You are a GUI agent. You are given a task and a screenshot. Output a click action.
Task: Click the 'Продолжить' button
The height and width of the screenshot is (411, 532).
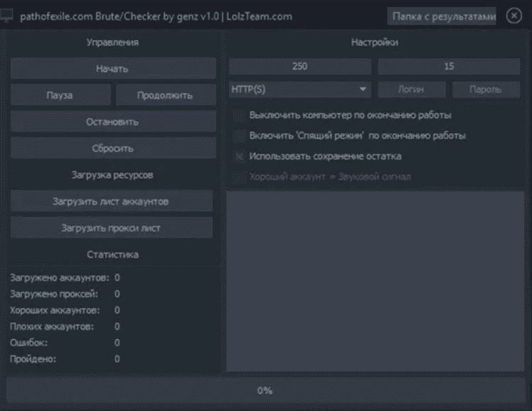[x=166, y=95]
